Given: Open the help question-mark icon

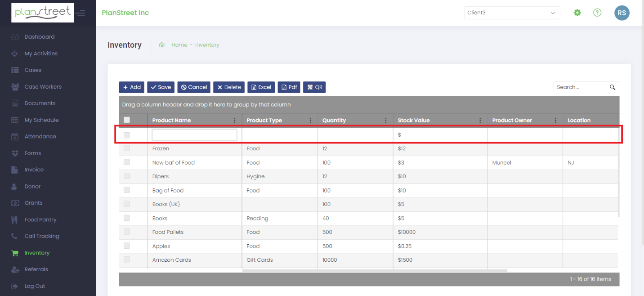Looking at the screenshot, I should [597, 13].
